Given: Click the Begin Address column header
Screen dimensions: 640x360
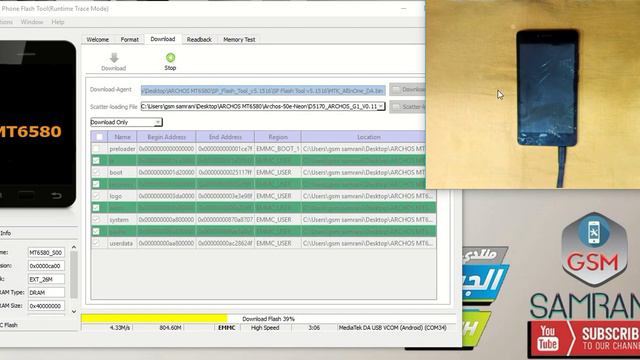Looking at the screenshot, I should tap(167, 137).
